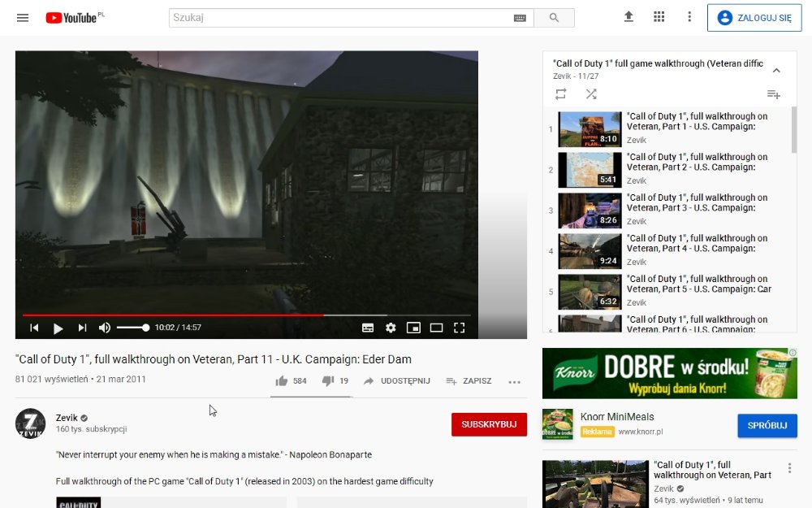This screenshot has width=812, height=508.
Task: Seek on the red video progress bar
Action: (x=247, y=315)
